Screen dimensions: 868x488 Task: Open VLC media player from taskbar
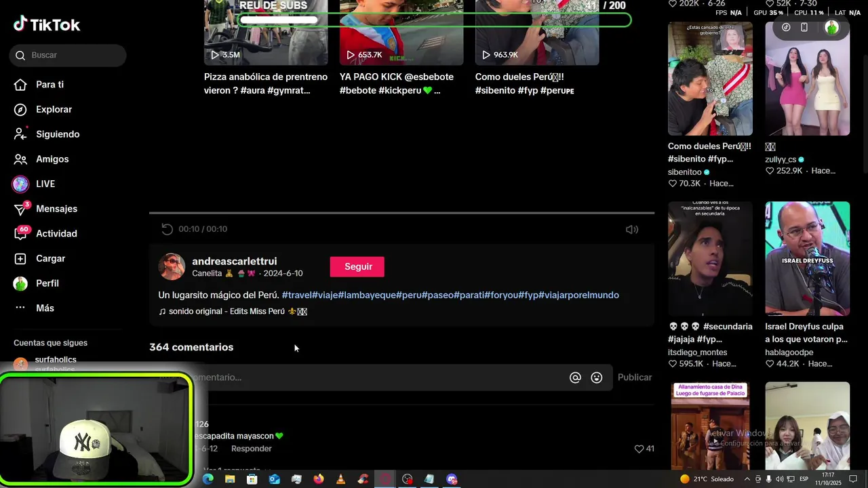tap(340, 479)
